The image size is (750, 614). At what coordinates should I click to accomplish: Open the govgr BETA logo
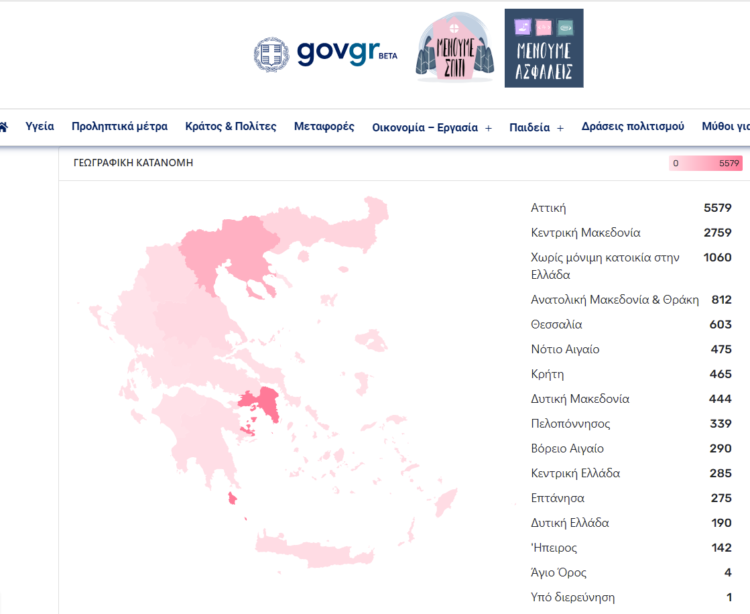pyautogui.click(x=347, y=53)
